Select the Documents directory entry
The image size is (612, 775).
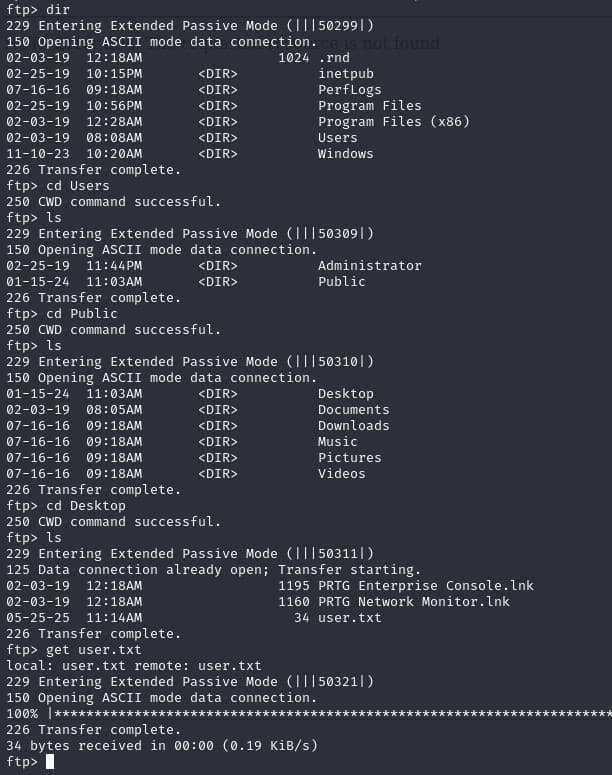point(353,410)
